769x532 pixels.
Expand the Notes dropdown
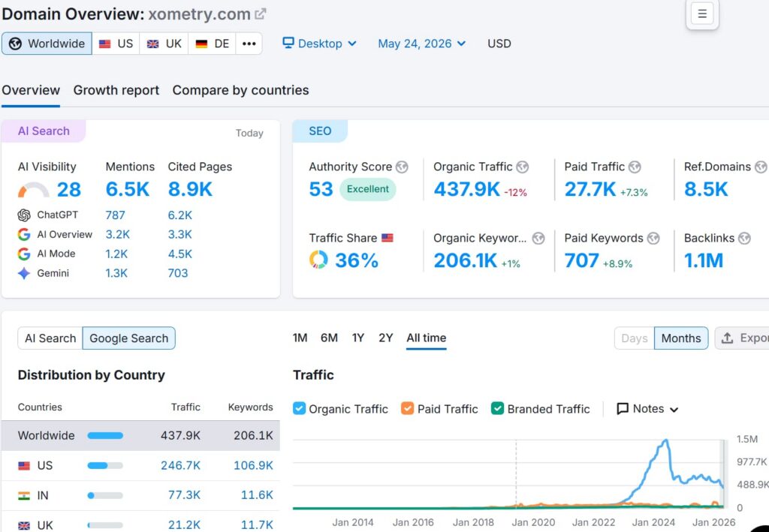click(x=647, y=408)
